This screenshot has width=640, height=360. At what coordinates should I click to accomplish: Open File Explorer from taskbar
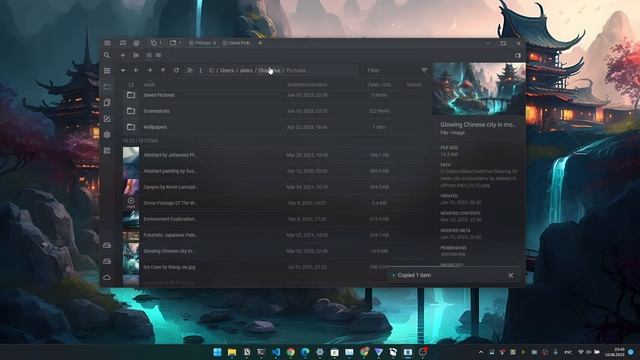(x=232, y=352)
